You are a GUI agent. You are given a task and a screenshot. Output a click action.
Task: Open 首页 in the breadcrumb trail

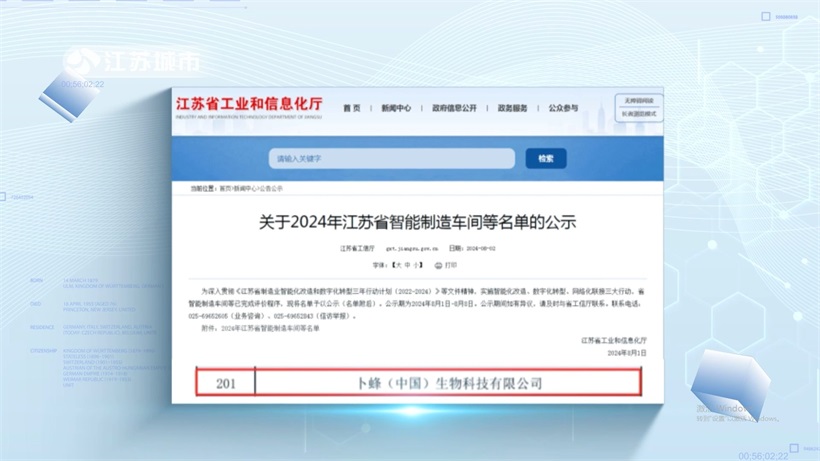[x=225, y=189]
